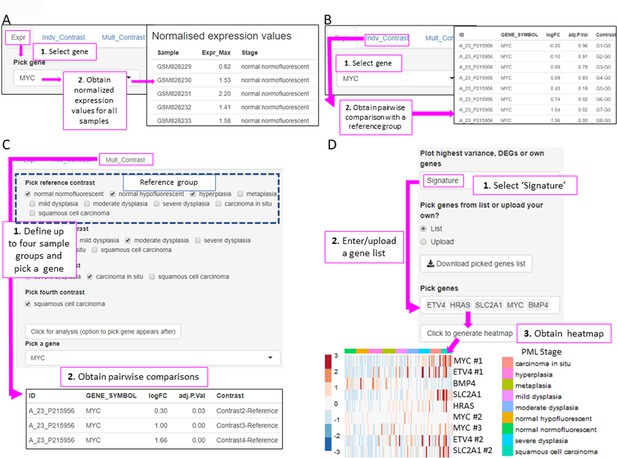The width and height of the screenshot is (617, 458).
Task: Click Download picked genes list button
Action: [x=476, y=264]
